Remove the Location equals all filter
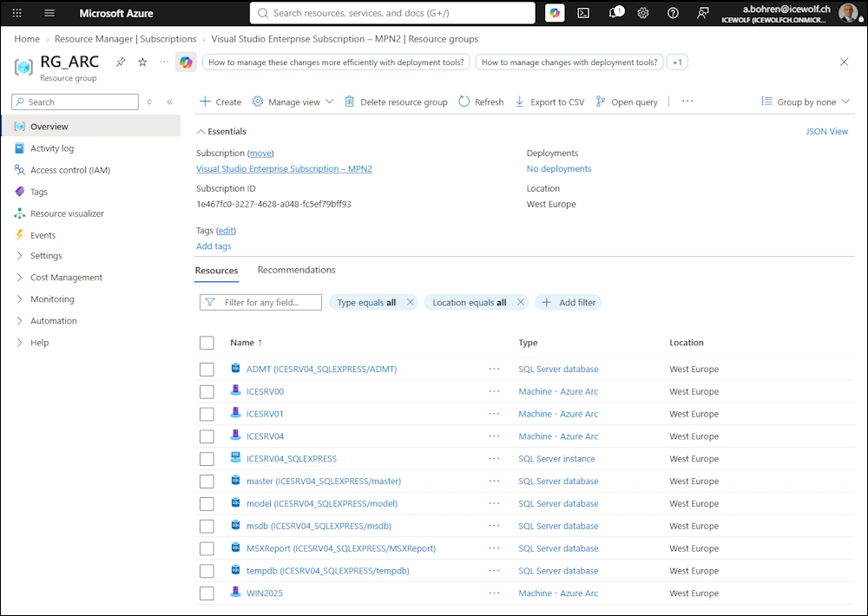The image size is (868, 616). pyautogui.click(x=520, y=302)
